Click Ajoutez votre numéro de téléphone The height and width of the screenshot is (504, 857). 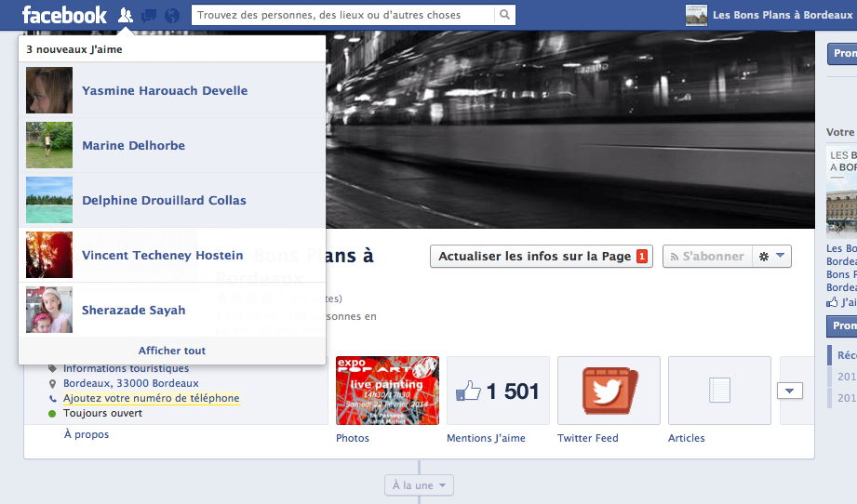(152, 398)
